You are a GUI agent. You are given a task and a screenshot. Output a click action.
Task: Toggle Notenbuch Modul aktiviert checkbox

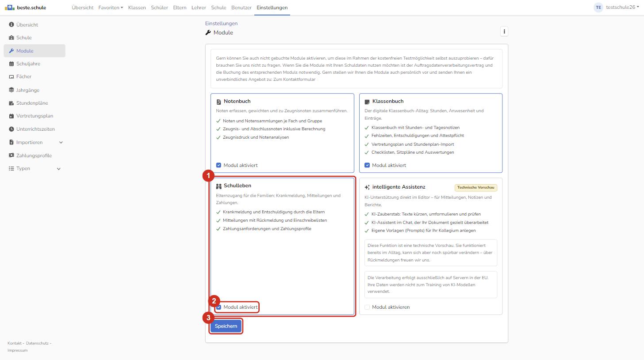click(218, 165)
